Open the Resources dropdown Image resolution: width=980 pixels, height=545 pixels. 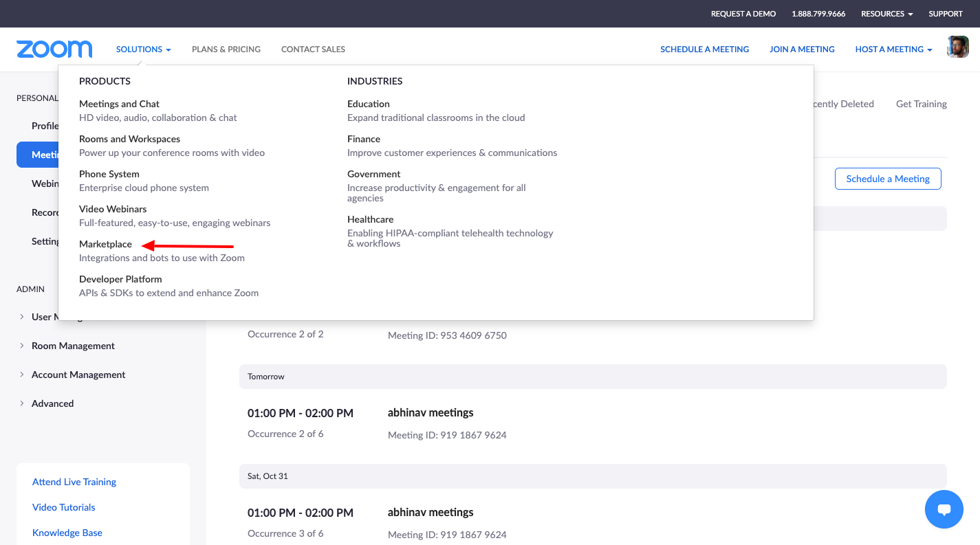coord(887,14)
